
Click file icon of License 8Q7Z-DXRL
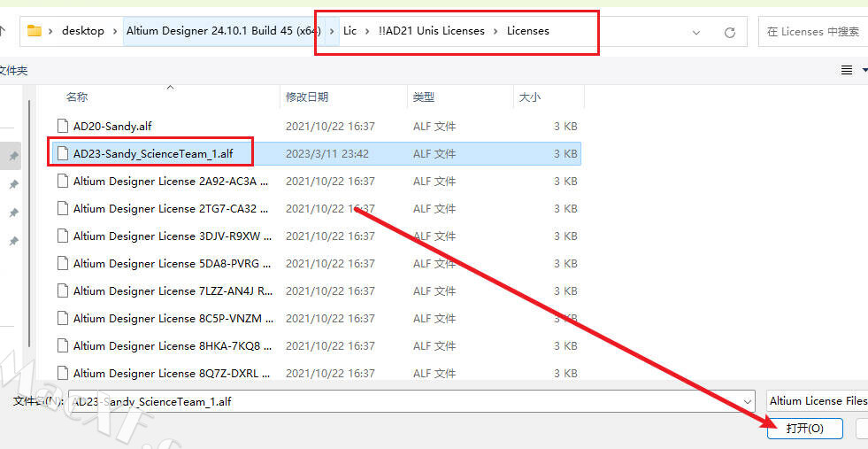click(x=63, y=373)
